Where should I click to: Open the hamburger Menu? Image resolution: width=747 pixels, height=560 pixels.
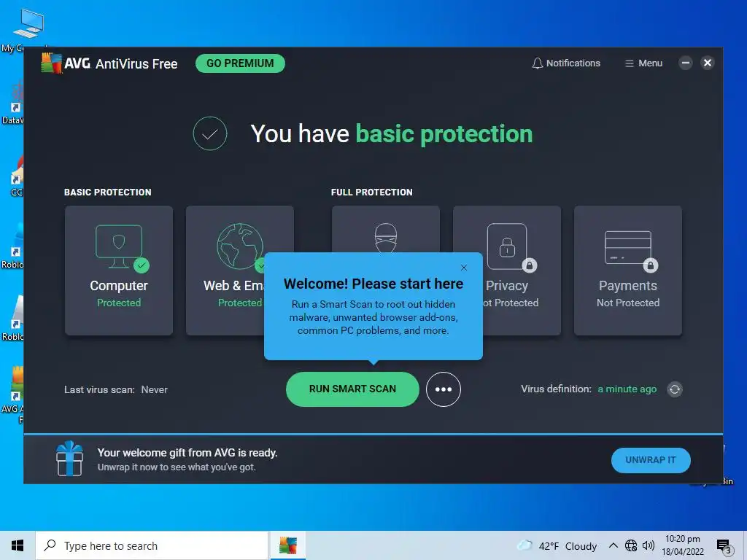point(643,63)
